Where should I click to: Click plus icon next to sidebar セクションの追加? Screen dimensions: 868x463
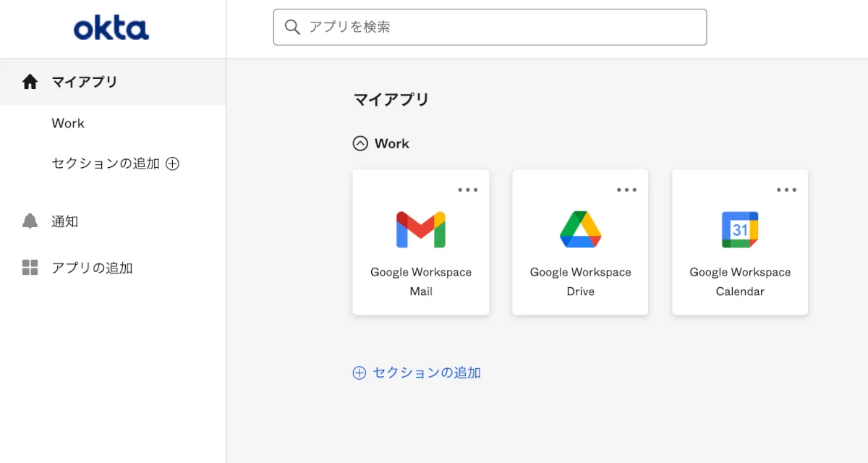pos(172,163)
